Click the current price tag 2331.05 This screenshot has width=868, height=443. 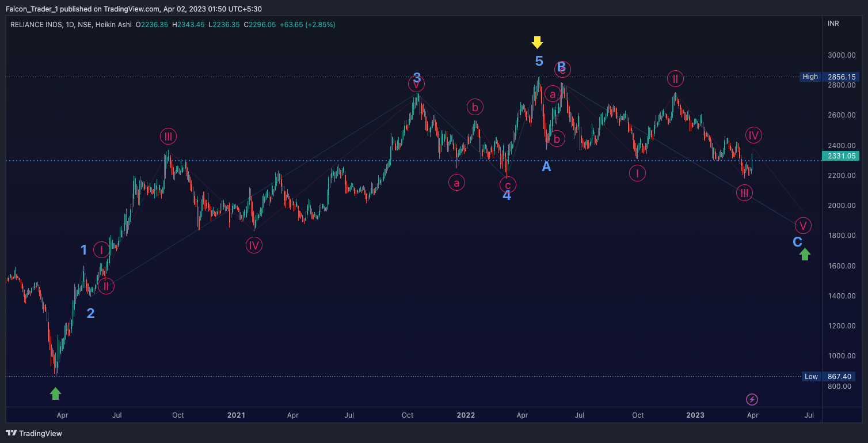(x=839, y=156)
